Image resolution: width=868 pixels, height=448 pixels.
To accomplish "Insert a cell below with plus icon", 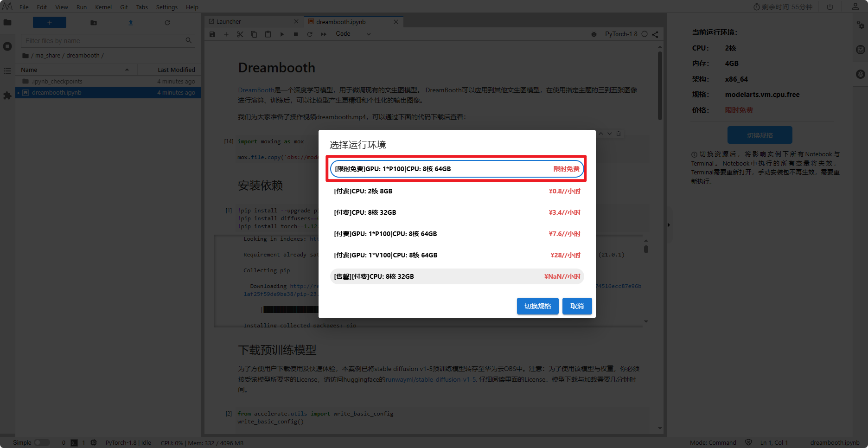I will tap(226, 34).
